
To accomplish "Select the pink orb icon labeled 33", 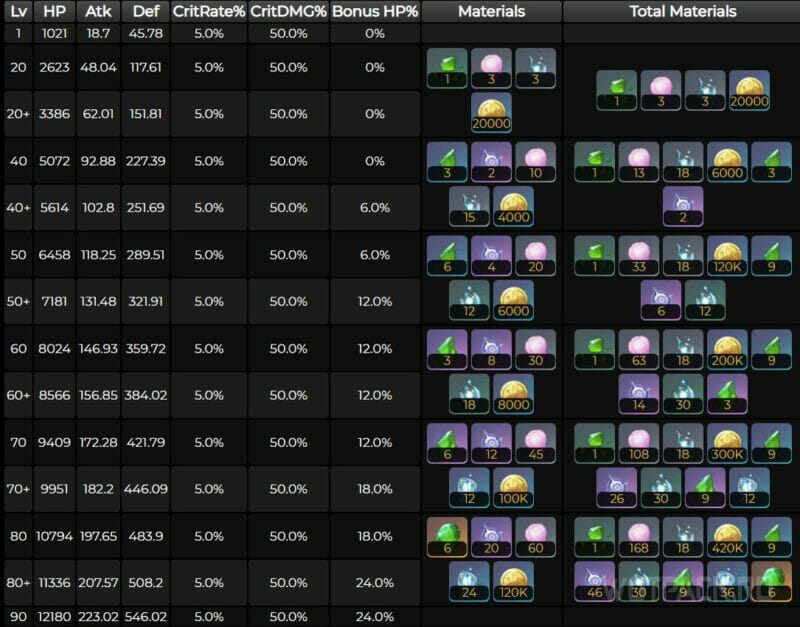I will click(x=639, y=255).
